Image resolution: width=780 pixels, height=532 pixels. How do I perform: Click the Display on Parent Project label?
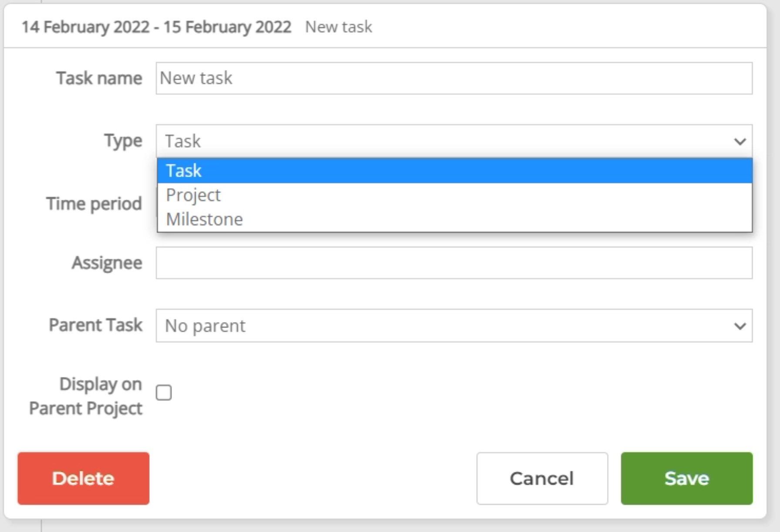[86, 396]
